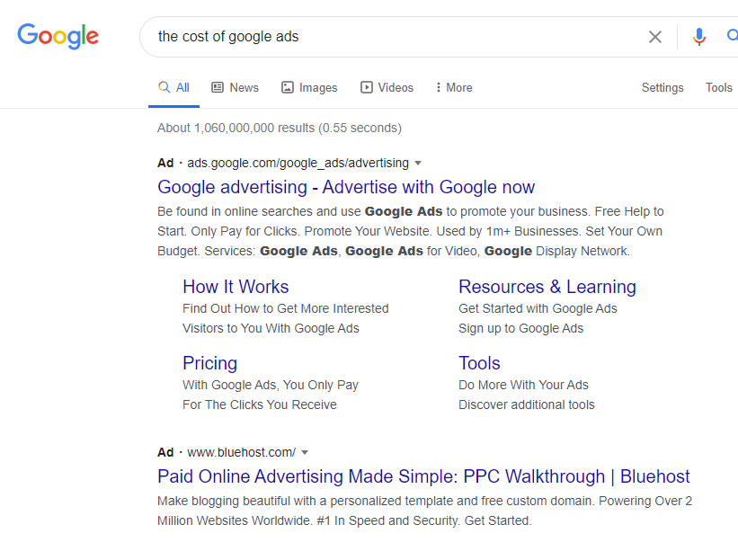Open the Resources & Learning sitelink
738x560 pixels.
pyautogui.click(x=547, y=287)
